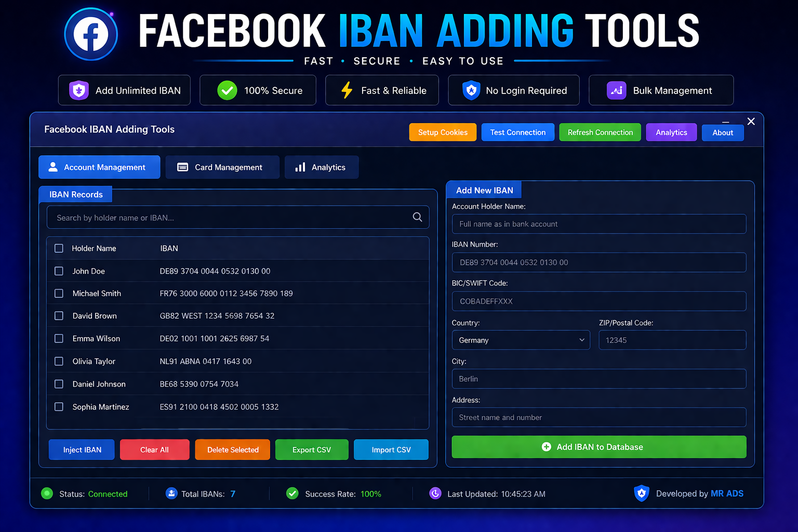Viewport: 798px width, 532px height.
Task: Open the About button
Action: 723,132
